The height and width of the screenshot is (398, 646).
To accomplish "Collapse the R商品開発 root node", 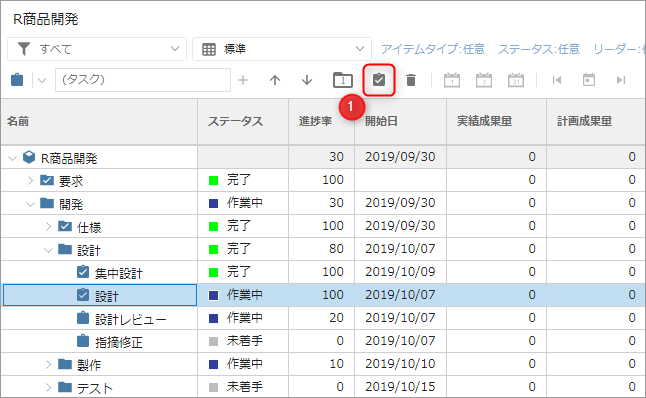I will [x=12, y=158].
